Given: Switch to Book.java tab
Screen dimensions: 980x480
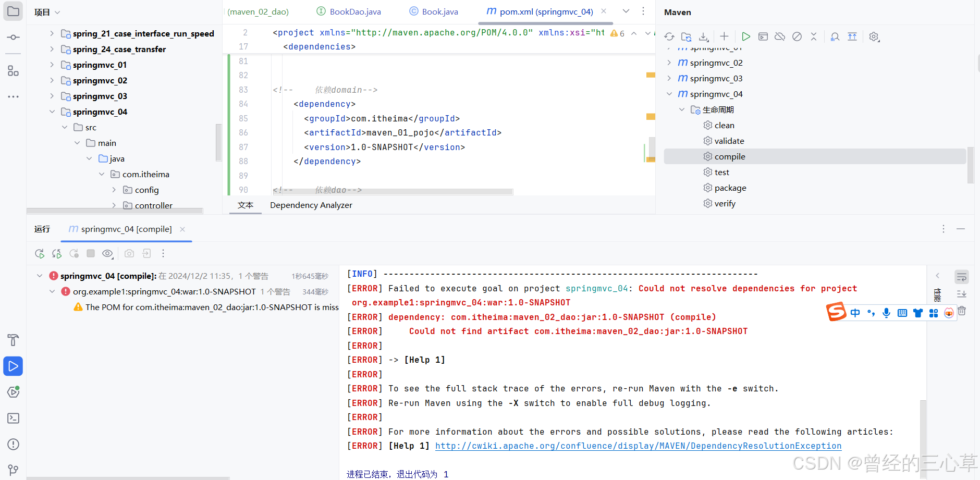Looking at the screenshot, I should pos(434,11).
